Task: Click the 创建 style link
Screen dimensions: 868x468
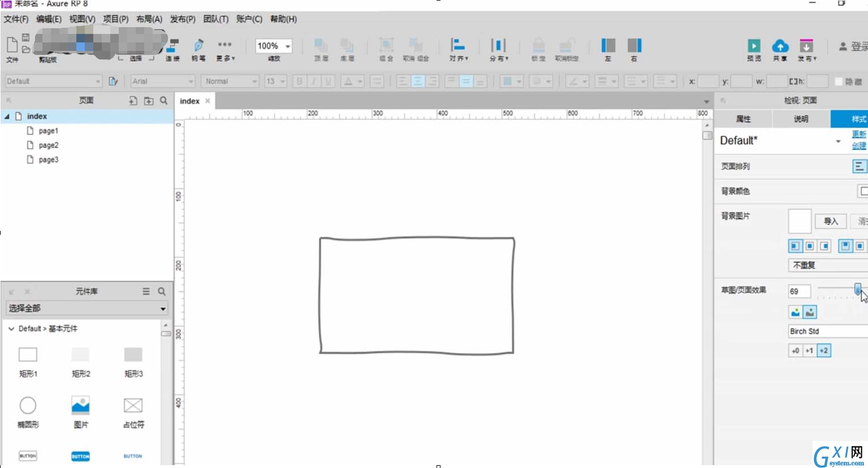Action: coord(859,145)
